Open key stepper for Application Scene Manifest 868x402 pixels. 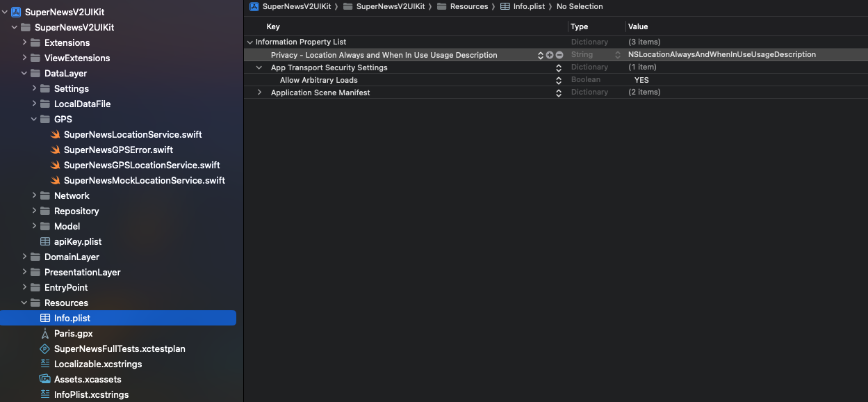pos(558,93)
